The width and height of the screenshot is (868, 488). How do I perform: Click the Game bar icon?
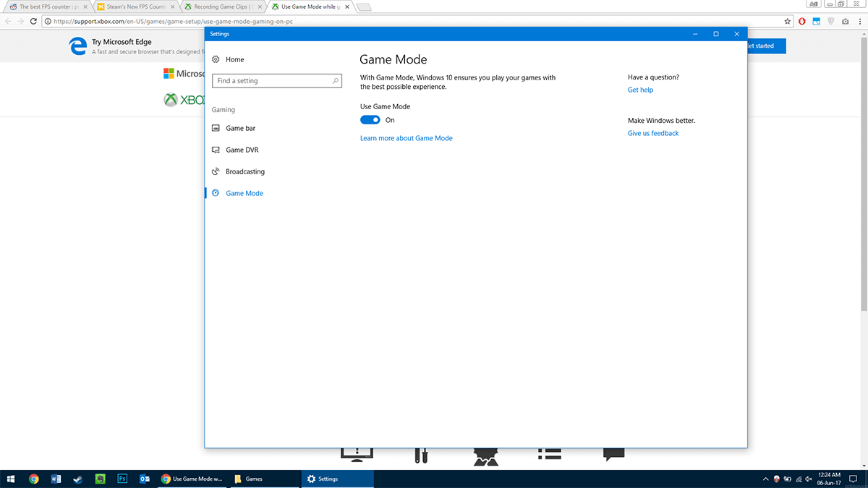click(216, 128)
